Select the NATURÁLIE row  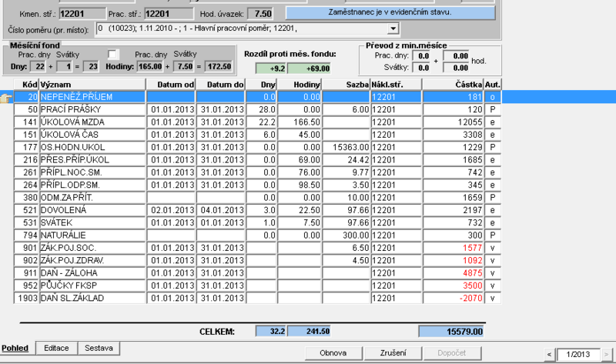[257, 235]
